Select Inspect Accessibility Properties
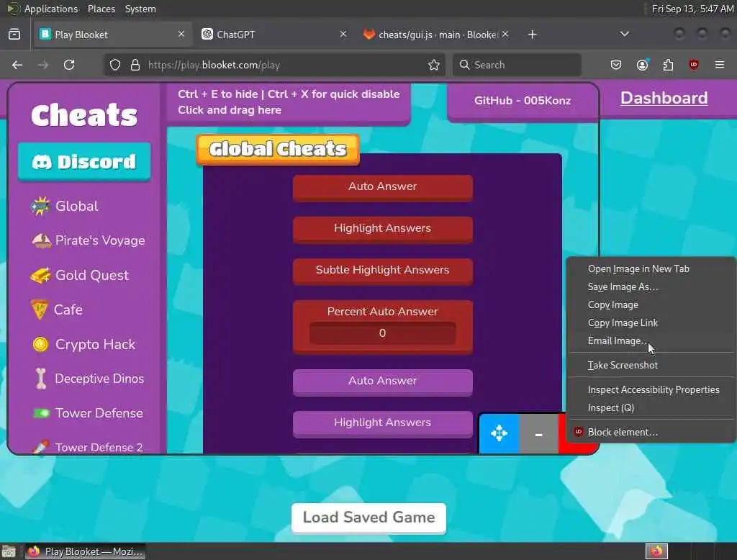 click(x=651, y=389)
